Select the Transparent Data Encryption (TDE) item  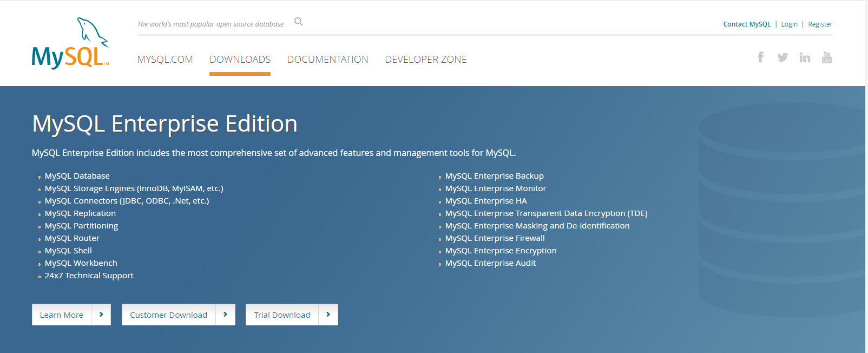pos(547,213)
